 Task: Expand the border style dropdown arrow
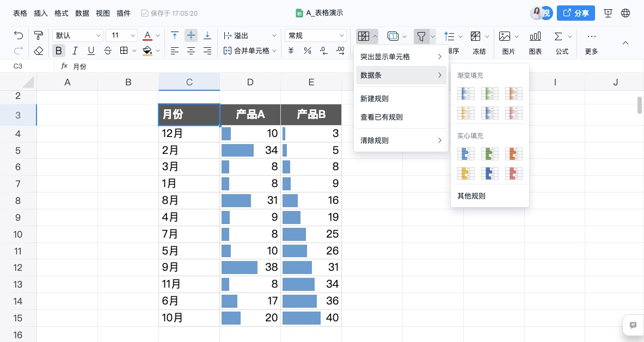(134, 50)
